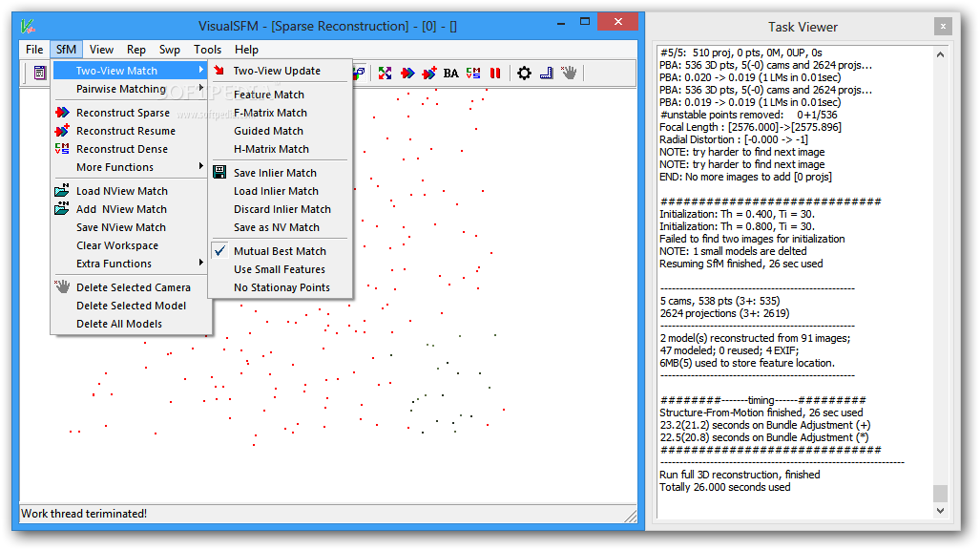Select Load Inlier Match

pos(276,191)
